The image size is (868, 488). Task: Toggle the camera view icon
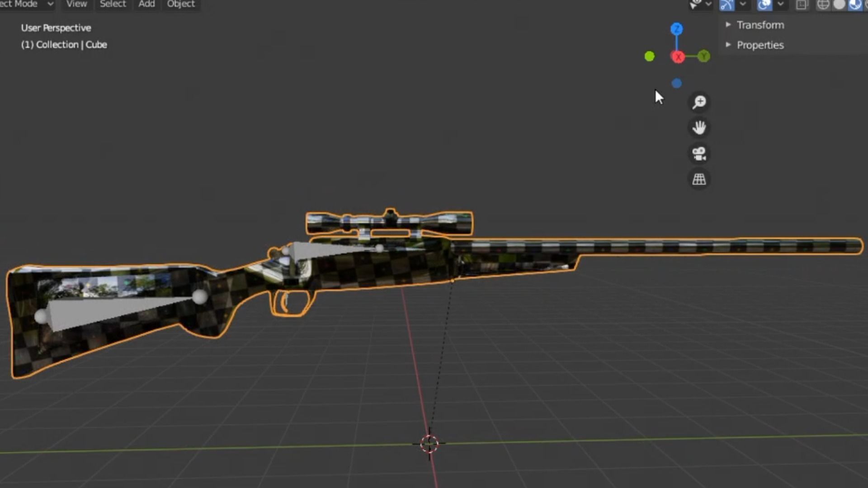[699, 154]
